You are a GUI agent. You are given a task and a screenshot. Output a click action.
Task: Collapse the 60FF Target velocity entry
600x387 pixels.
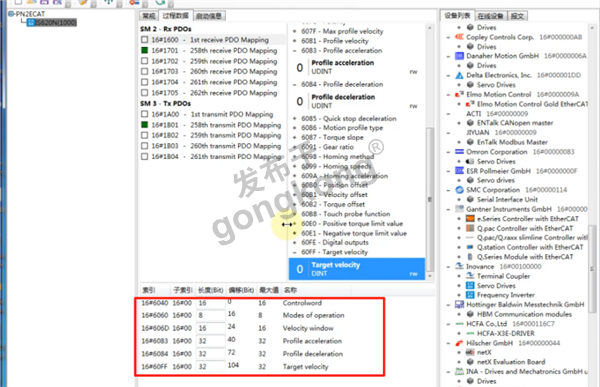click(294, 252)
